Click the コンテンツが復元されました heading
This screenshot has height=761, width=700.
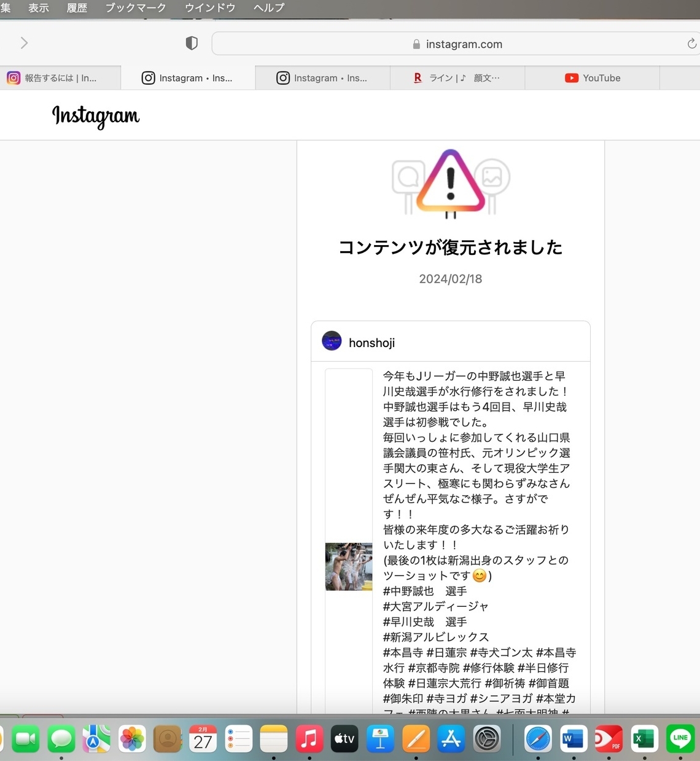coord(451,247)
